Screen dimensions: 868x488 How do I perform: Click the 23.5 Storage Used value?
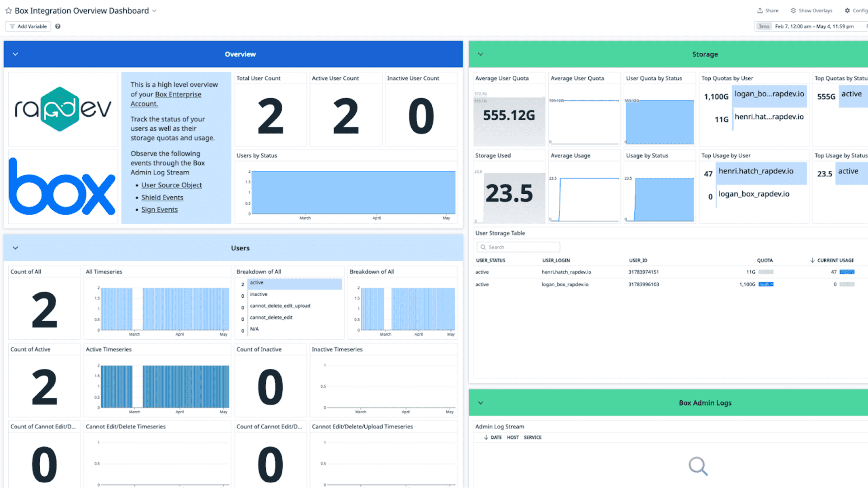pyautogui.click(x=509, y=193)
